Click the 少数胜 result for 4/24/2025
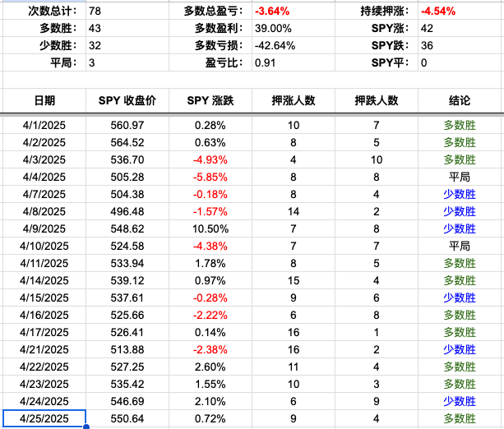The height and width of the screenshot is (429, 504). (x=460, y=402)
